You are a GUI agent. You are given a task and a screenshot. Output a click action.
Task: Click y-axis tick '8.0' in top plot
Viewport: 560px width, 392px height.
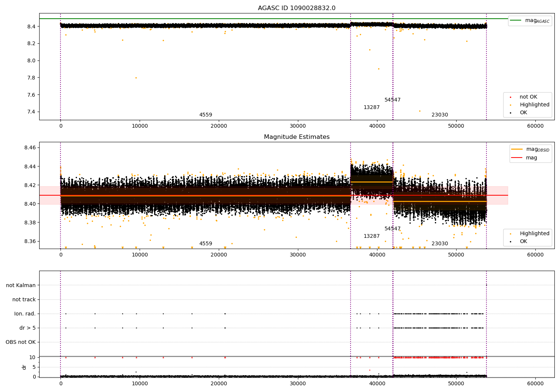pos(31,60)
